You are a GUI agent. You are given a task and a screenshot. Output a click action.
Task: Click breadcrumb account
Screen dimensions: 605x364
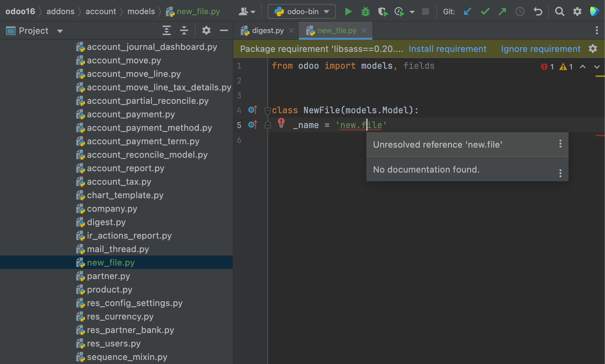[x=101, y=11]
